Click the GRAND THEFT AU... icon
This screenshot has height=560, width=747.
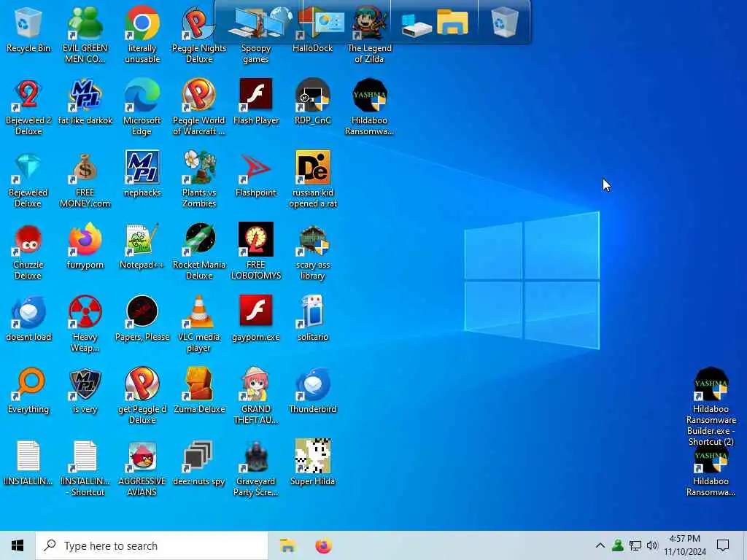tap(256, 396)
